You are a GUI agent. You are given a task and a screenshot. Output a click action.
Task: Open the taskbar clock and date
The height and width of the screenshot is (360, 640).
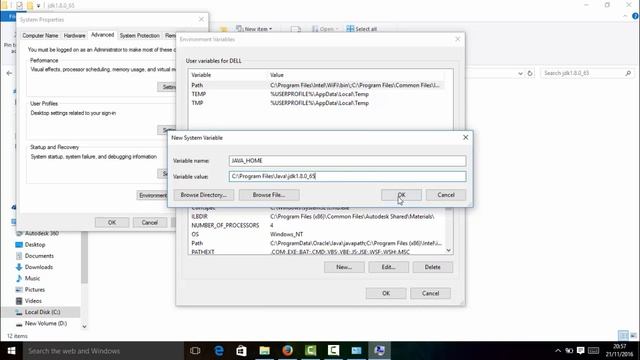[x=620, y=351]
